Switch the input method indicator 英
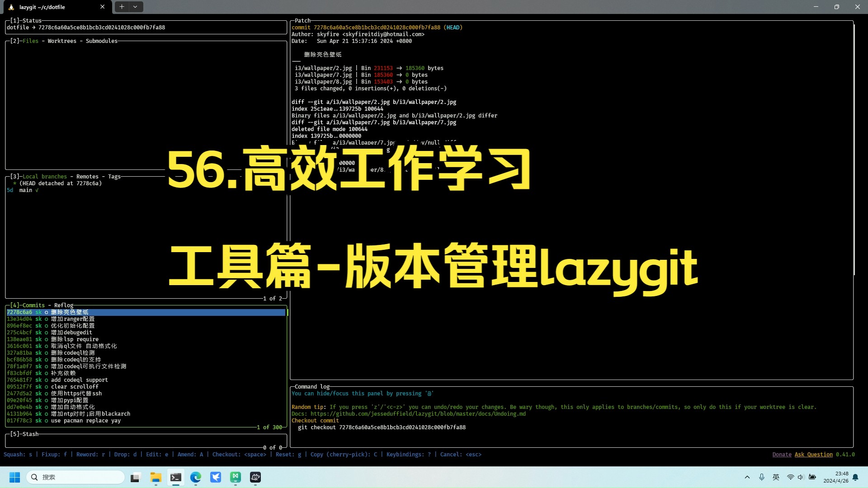 point(776,477)
